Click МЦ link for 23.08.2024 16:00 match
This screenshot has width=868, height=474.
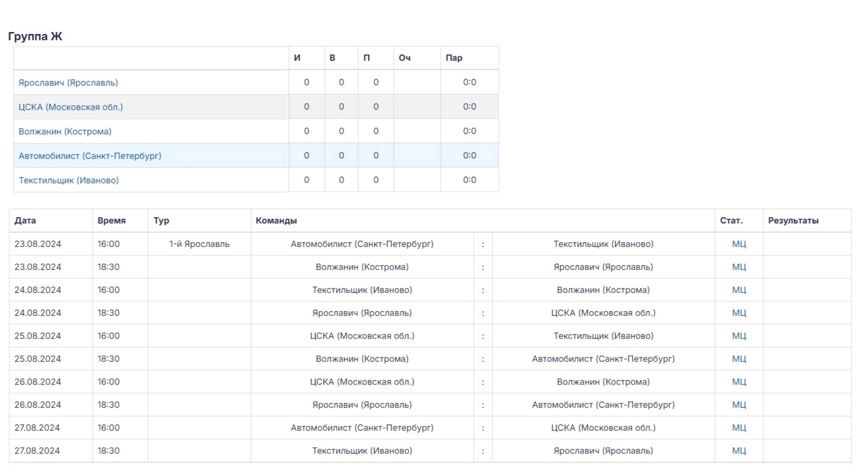(739, 244)
